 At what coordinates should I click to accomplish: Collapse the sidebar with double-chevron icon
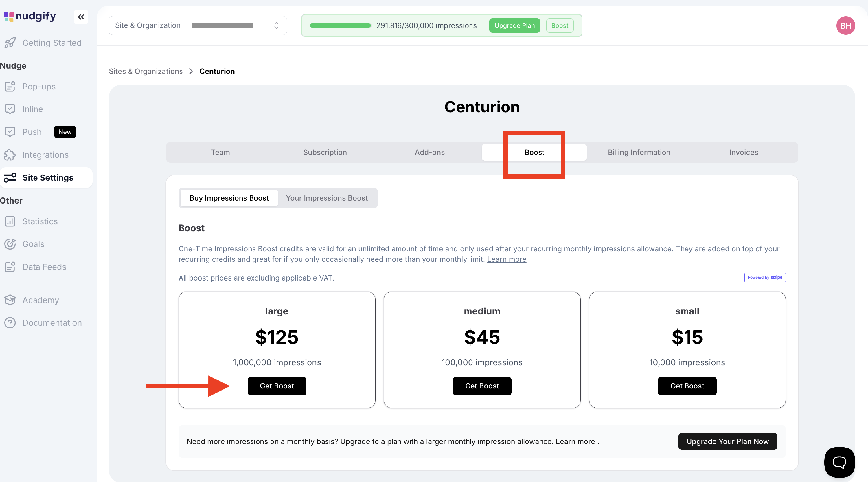coord(81,17)
